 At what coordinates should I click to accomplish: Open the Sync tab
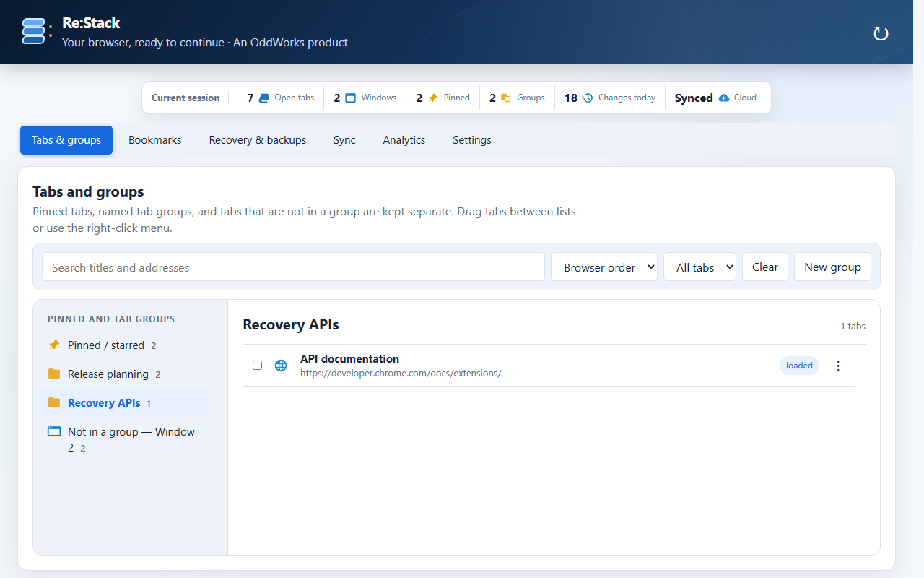(344, 140)
